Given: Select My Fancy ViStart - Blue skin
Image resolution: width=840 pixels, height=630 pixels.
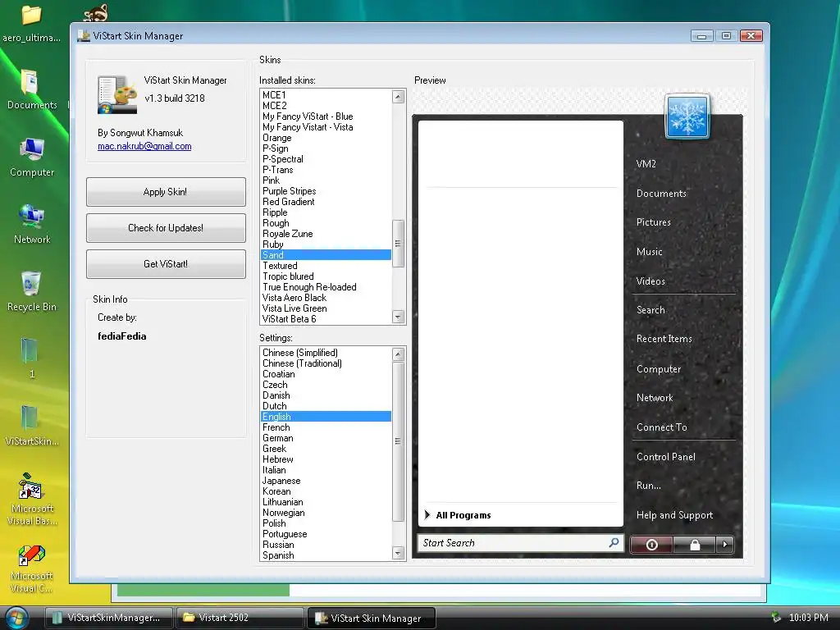Looking at the screenshot, I should click(326, 116).
